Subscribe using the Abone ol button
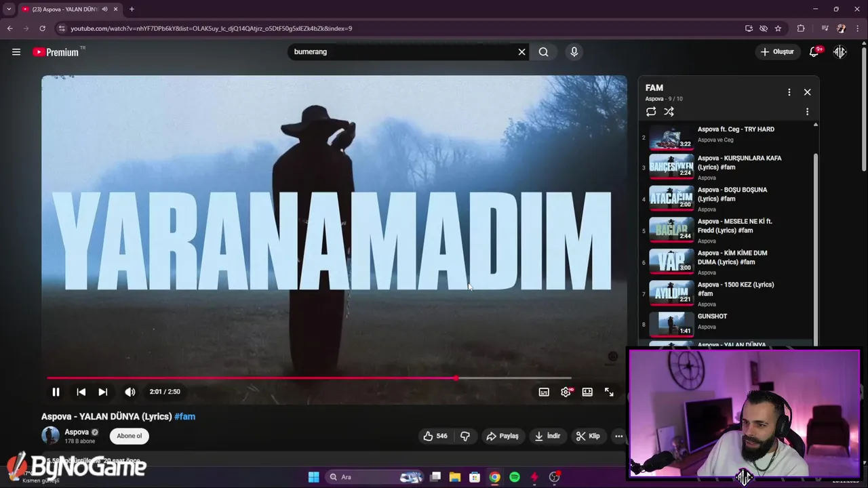Viewport: 868px width, 488px height. coord(130,436)
